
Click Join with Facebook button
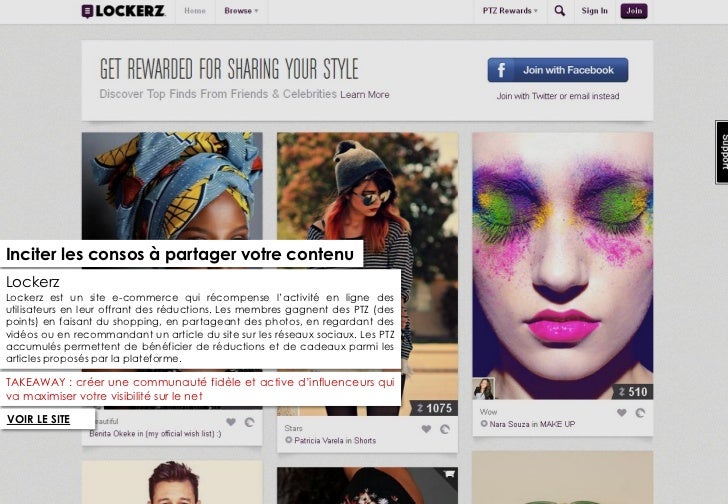pos(558,70)
